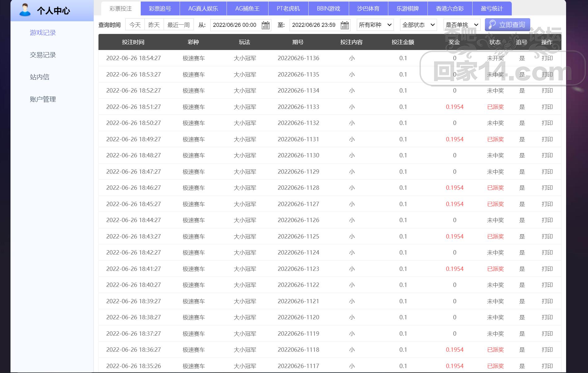The height and width of the screenshot is (373, 588).
Task: Open 交易记录 in the sidebar
Action: click(43, 55)
